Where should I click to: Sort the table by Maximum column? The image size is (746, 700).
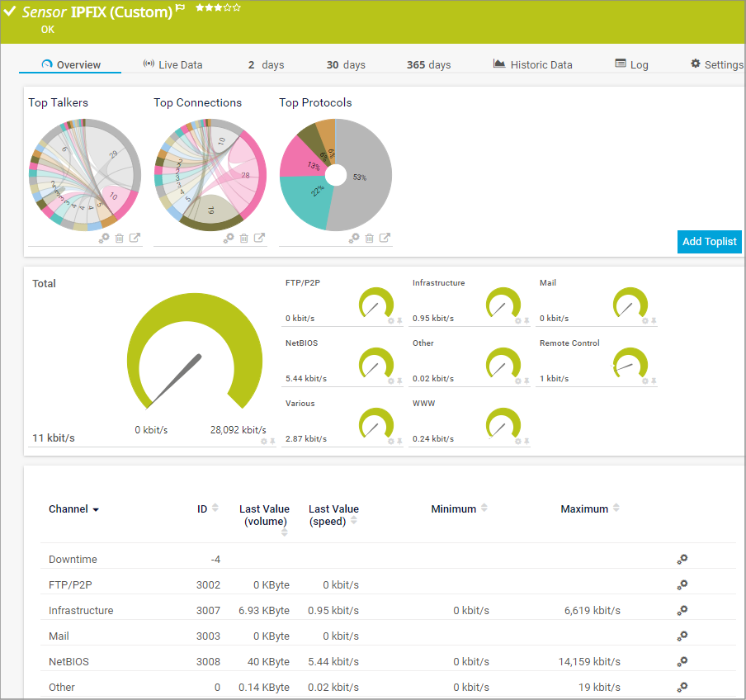pos(616,508)
